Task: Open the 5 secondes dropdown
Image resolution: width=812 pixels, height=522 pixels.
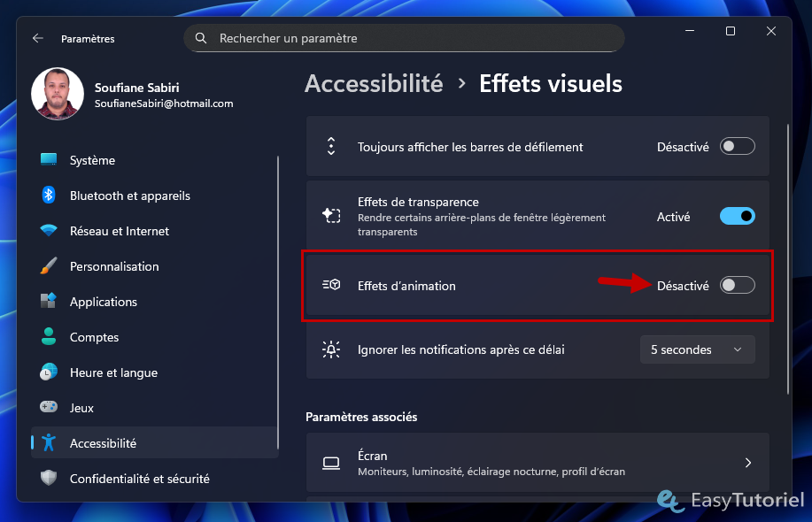Action: (697, 349)
